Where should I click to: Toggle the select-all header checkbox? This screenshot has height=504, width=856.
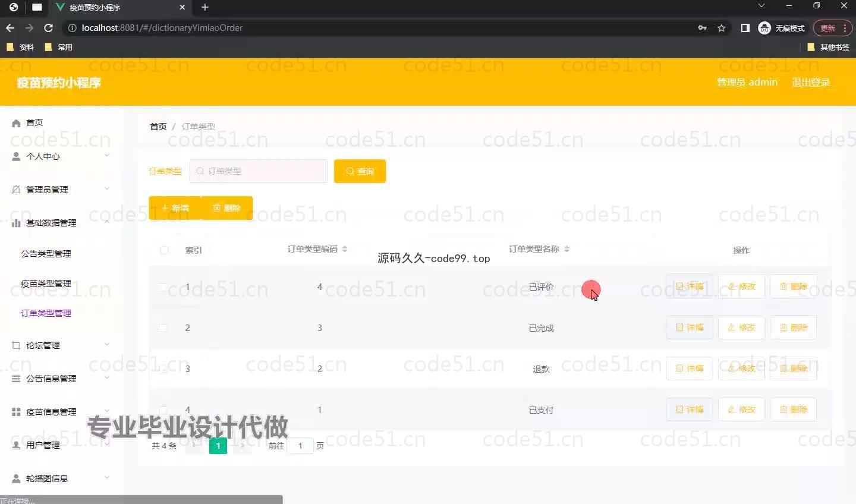click(165, 250)
